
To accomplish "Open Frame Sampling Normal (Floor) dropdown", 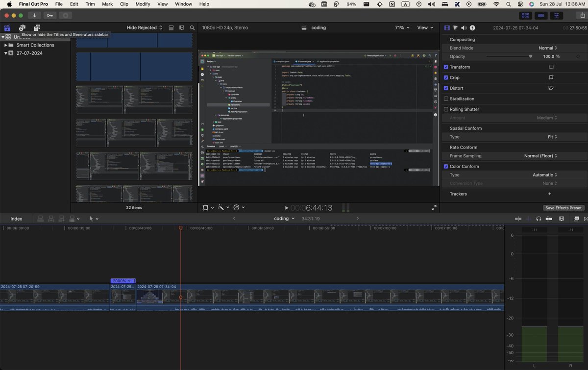I will [x=541, y=156].
